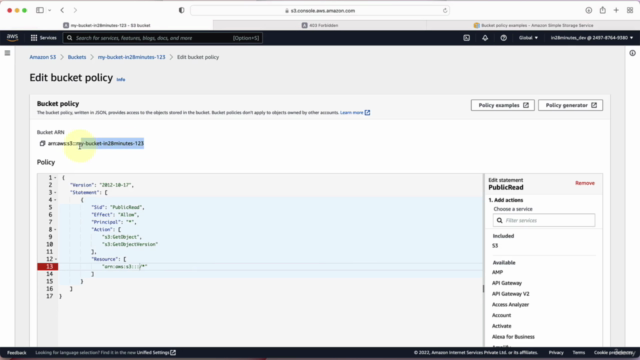This screenshot has height=360, width=640.
Task: Select S3 under Included services
Action: click(x=495, y=246)
